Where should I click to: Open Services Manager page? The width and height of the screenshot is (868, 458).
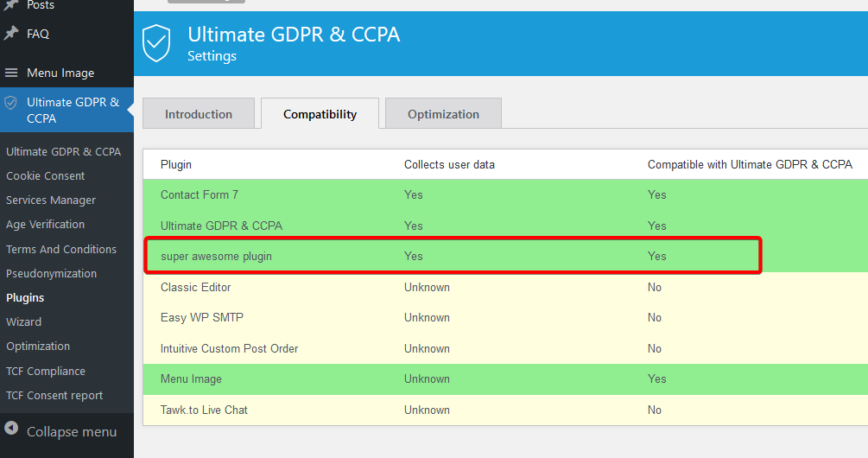pyautogui.click(x=51, y=200)
